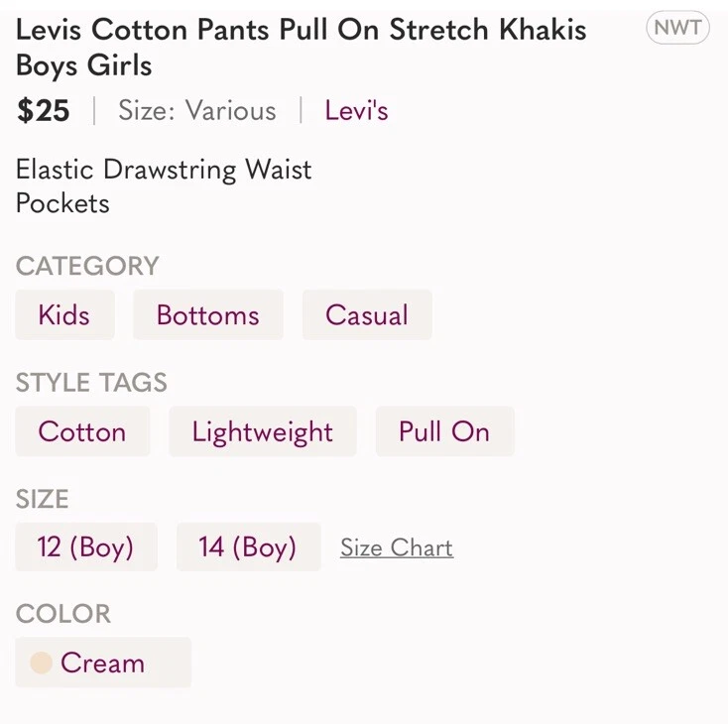Select the Cream color chip label

(x=102, y=663)
